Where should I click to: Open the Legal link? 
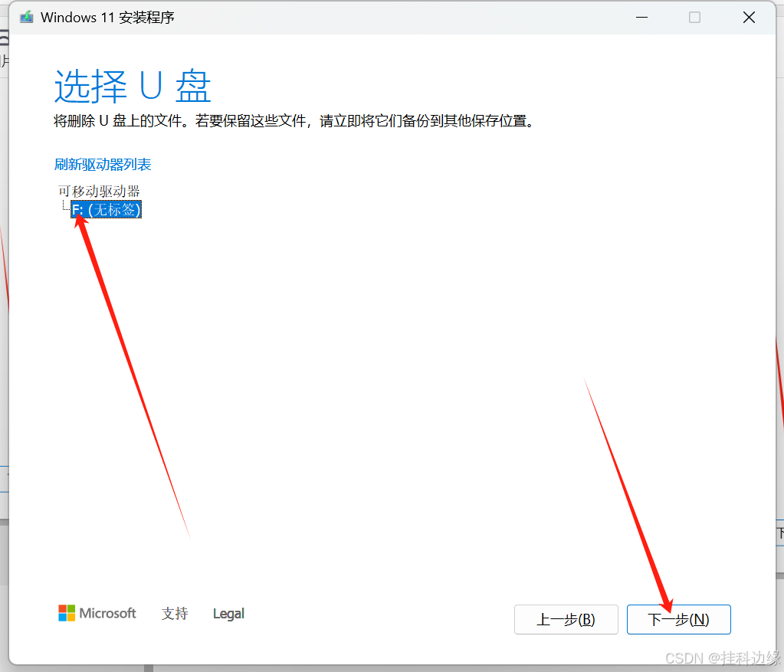[x=228, y=614]
